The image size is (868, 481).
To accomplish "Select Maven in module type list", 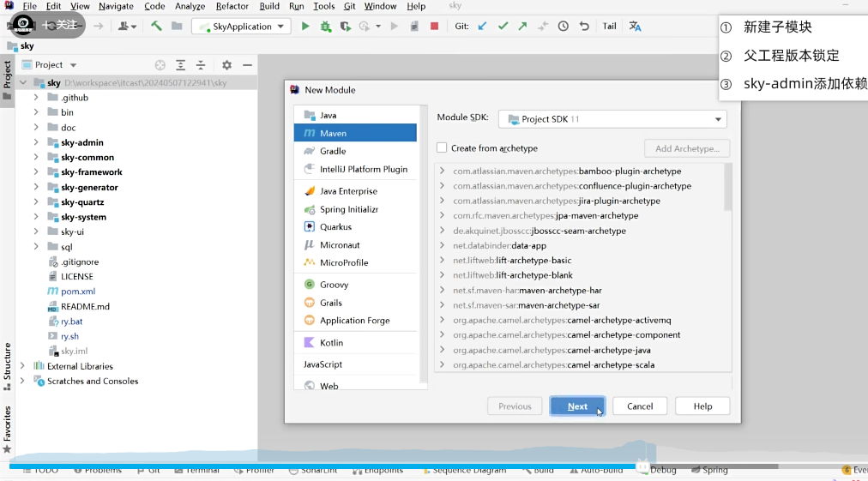I will (x=355, y=133).
